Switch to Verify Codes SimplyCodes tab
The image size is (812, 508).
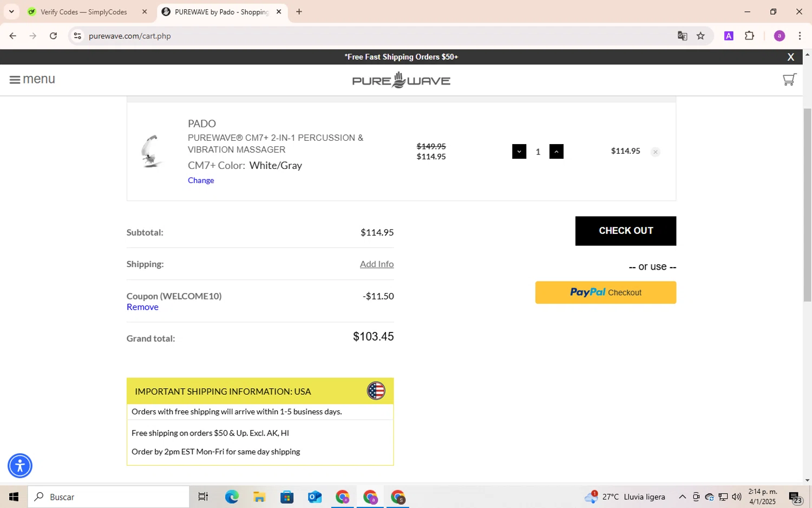click(84, 12)
